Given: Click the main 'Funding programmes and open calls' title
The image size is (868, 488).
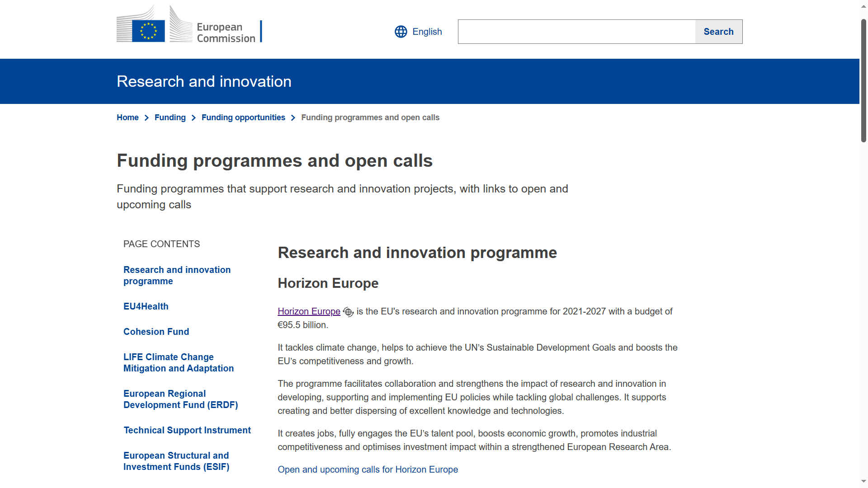Looking at the screenshot, I should click(274, 161).
